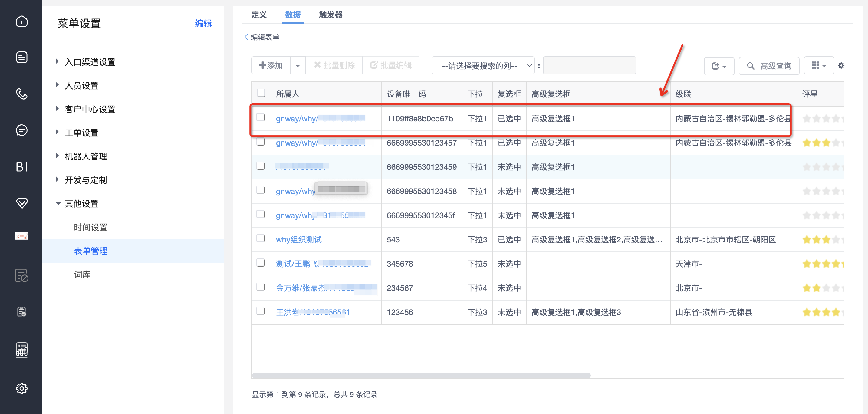Open the chat message icon in sidebar
Viewport: 868px width, 414px height.
[x=21, y=130]
